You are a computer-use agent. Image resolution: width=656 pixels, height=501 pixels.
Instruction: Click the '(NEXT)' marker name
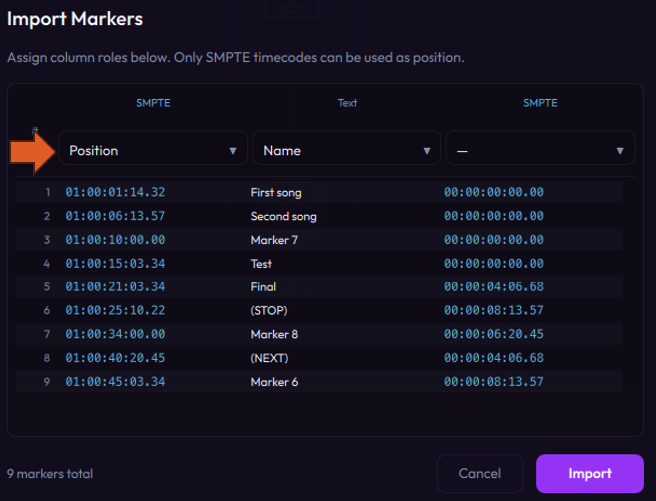(269, 358)
